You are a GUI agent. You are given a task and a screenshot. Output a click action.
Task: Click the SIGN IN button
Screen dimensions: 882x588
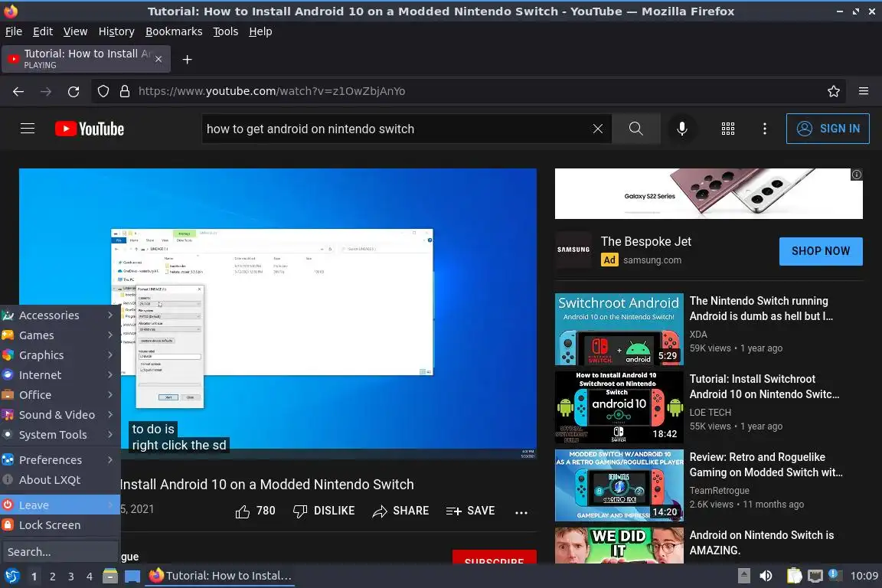pos(828,129)
